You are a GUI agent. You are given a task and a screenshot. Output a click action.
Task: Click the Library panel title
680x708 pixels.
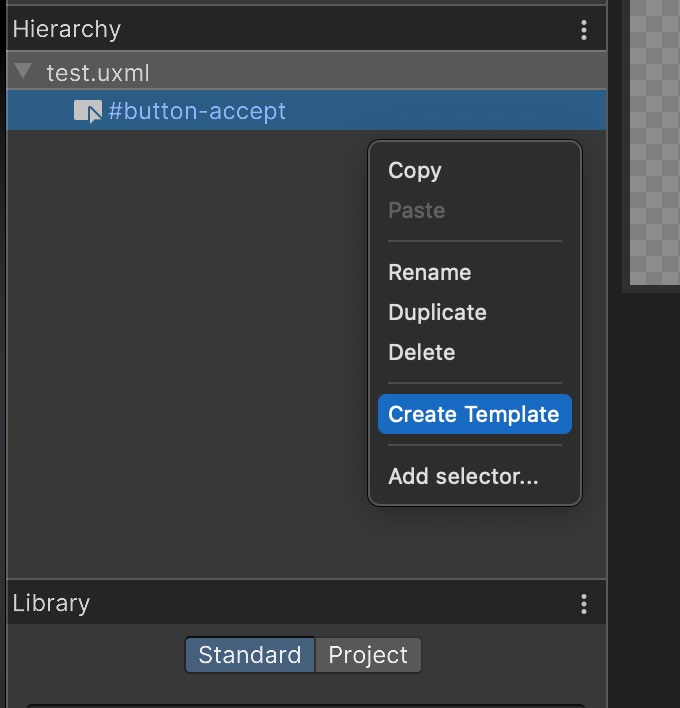(x=51, y=603)
